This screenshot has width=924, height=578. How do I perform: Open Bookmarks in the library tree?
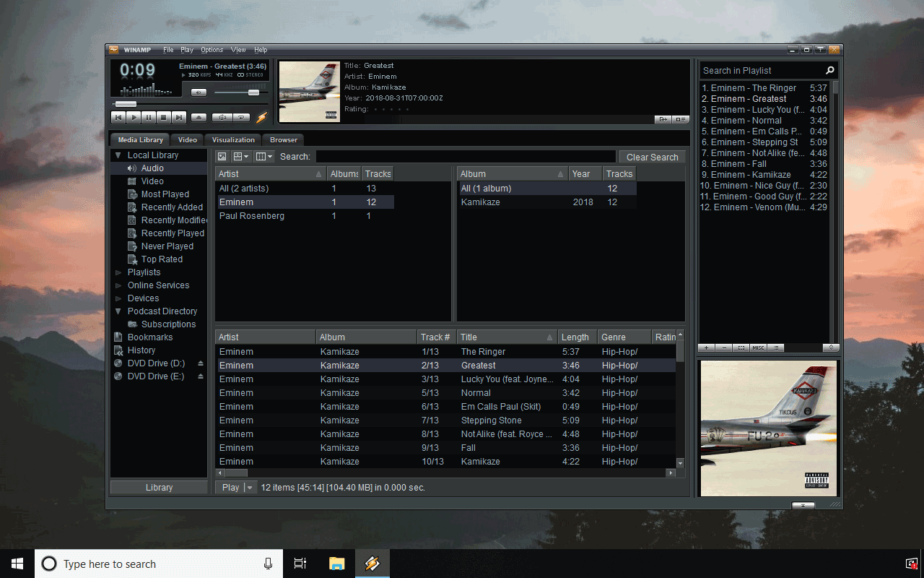click(150, 337)
